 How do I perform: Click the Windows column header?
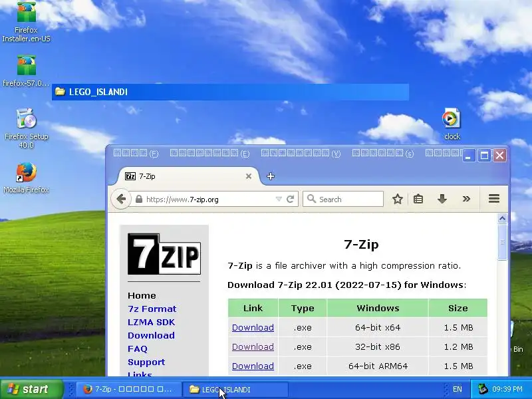click(378, 308)
